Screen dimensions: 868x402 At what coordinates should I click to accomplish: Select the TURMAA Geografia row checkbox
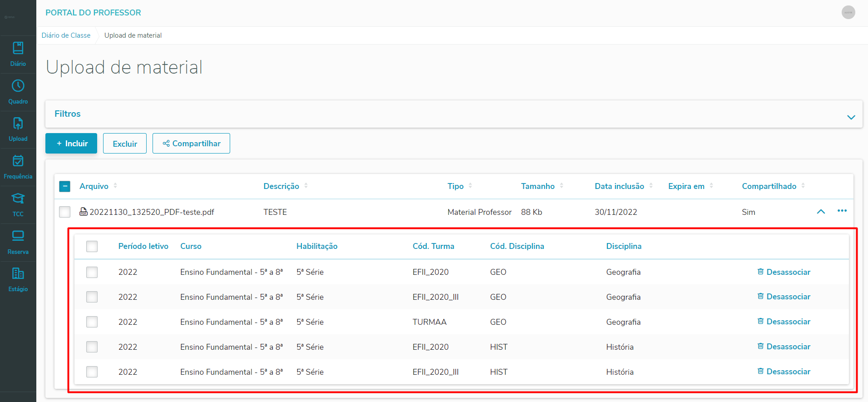[x=92, y=322]
